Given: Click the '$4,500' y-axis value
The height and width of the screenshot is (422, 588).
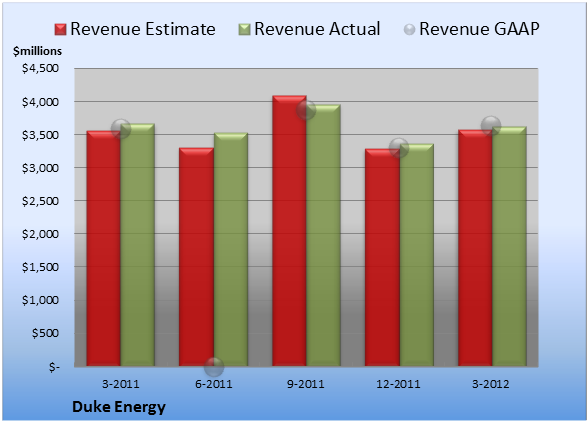Looking at the screenshot, I should 40,68.
